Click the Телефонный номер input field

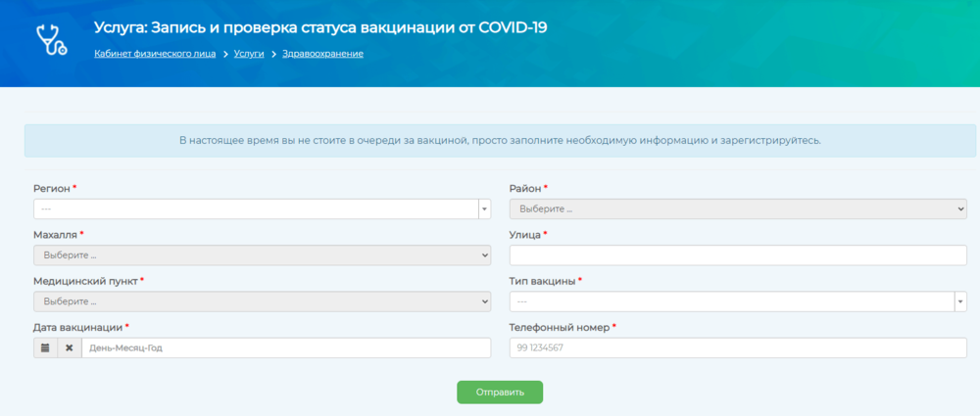(x=738, y=348)
